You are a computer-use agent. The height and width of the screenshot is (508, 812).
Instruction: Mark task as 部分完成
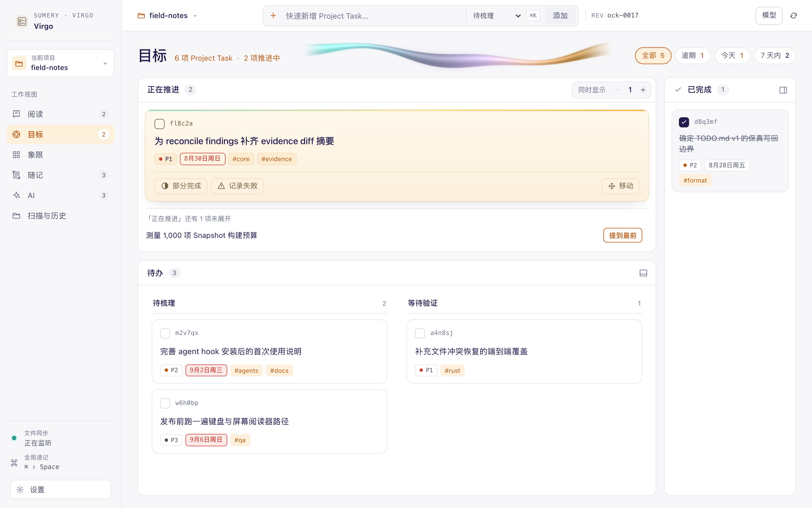[181, 186]
